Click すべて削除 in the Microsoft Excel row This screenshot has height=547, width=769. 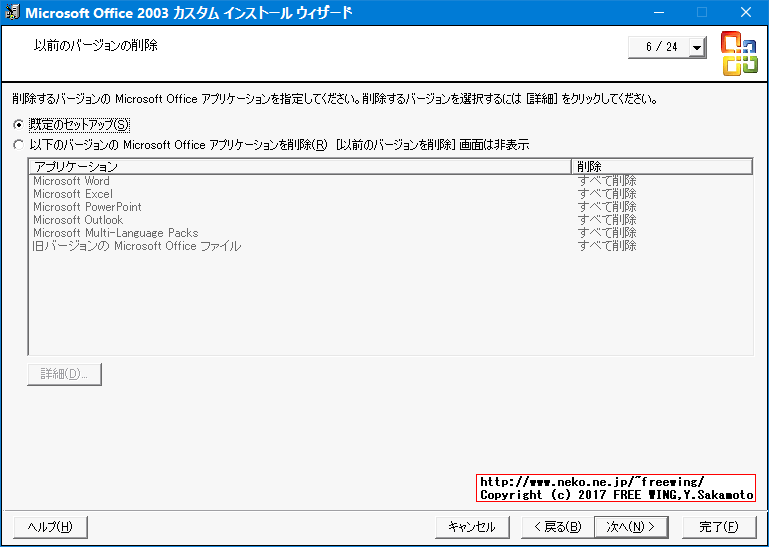pyautogui.click(x=607, y=194)
